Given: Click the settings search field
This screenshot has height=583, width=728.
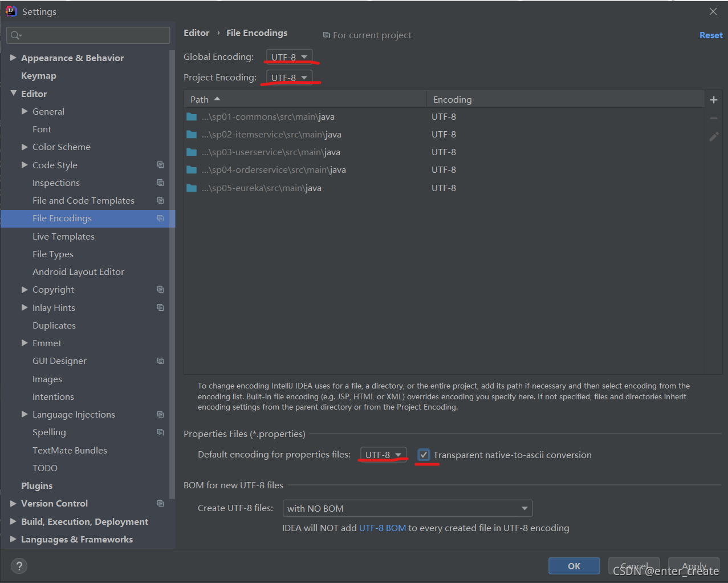Looking at the screenshot, I should tap(88, 35).
